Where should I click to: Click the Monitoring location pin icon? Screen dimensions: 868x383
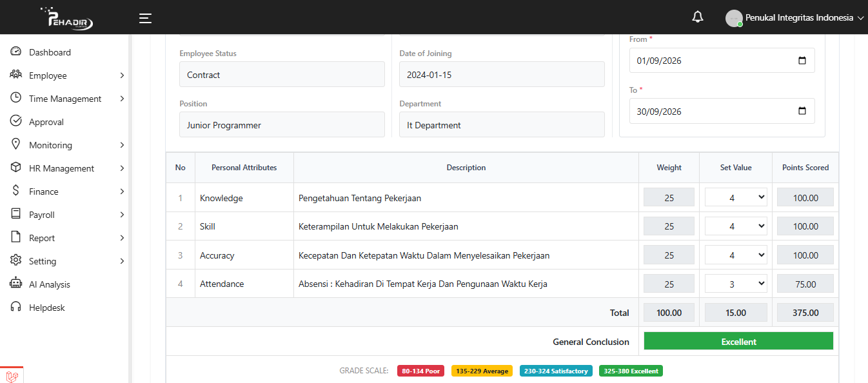coord(16,144)
